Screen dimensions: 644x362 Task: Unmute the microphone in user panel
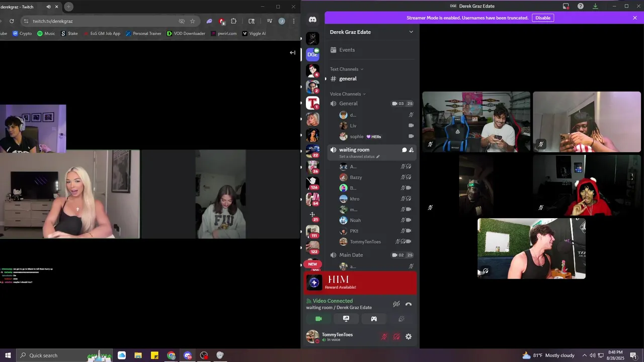click(384, 337)
